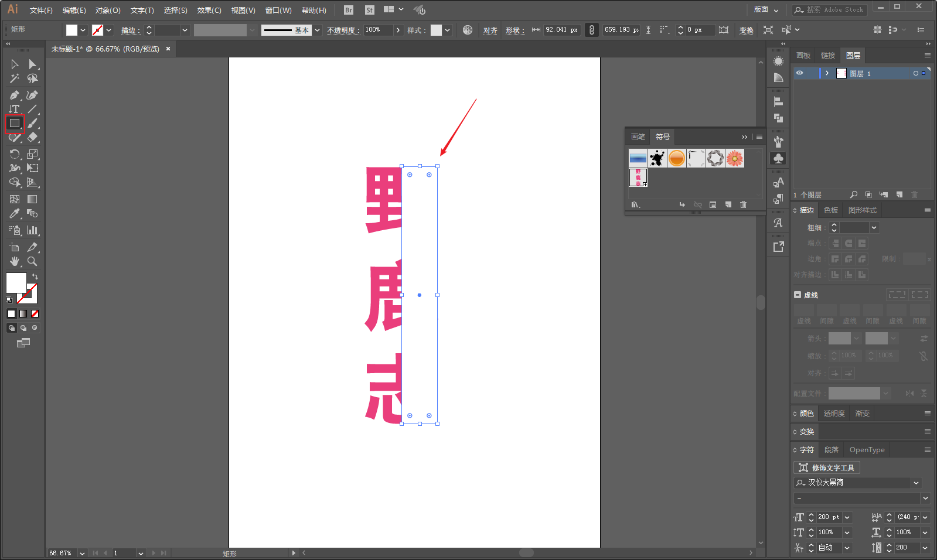Open the 效果(C) menu
Screen dimensions: 937x560
(x=209, y=10)
